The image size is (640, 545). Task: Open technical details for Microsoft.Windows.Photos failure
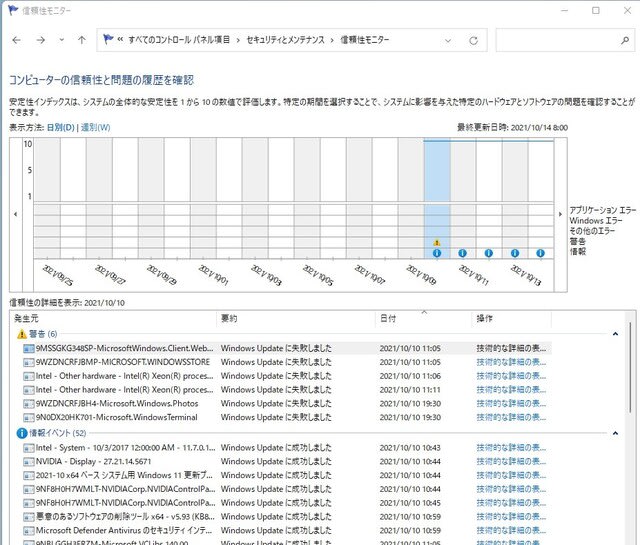[511, 404]
